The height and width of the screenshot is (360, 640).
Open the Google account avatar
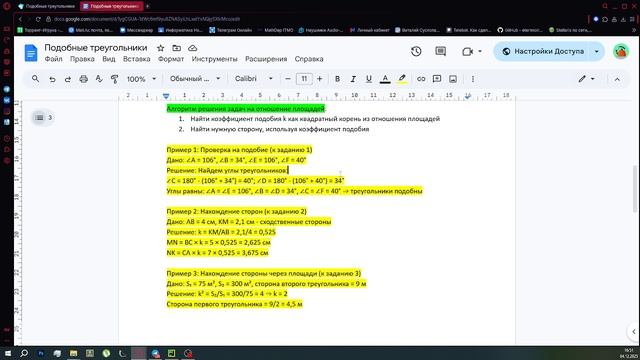621,51
